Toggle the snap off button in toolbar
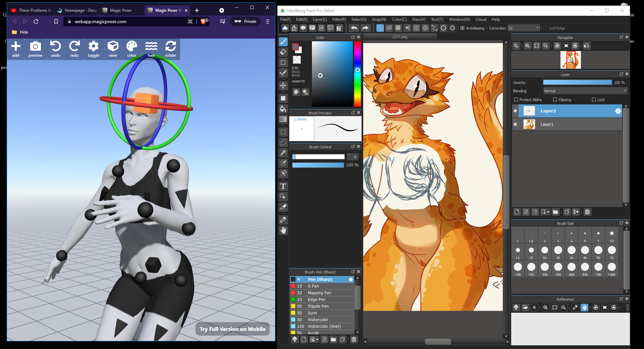Image resolution: width=644 pixels, height=349 pixels. (x=380, y=28)
